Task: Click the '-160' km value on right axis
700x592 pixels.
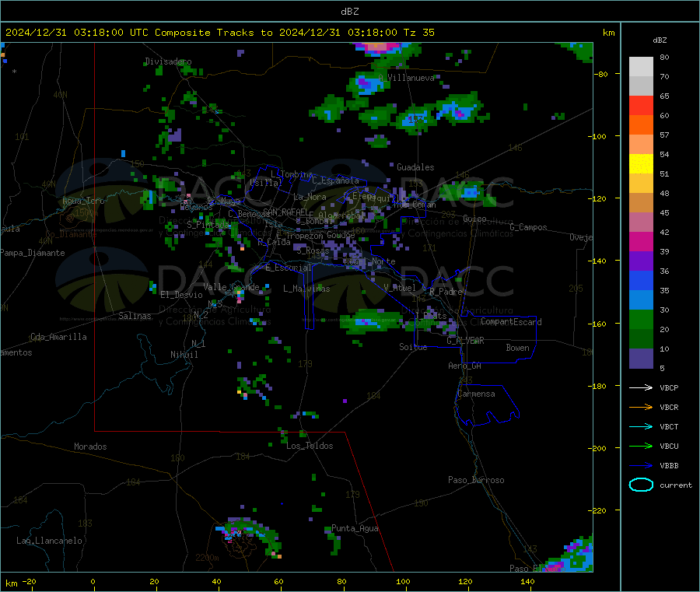Action: click(x=597, y=324)
